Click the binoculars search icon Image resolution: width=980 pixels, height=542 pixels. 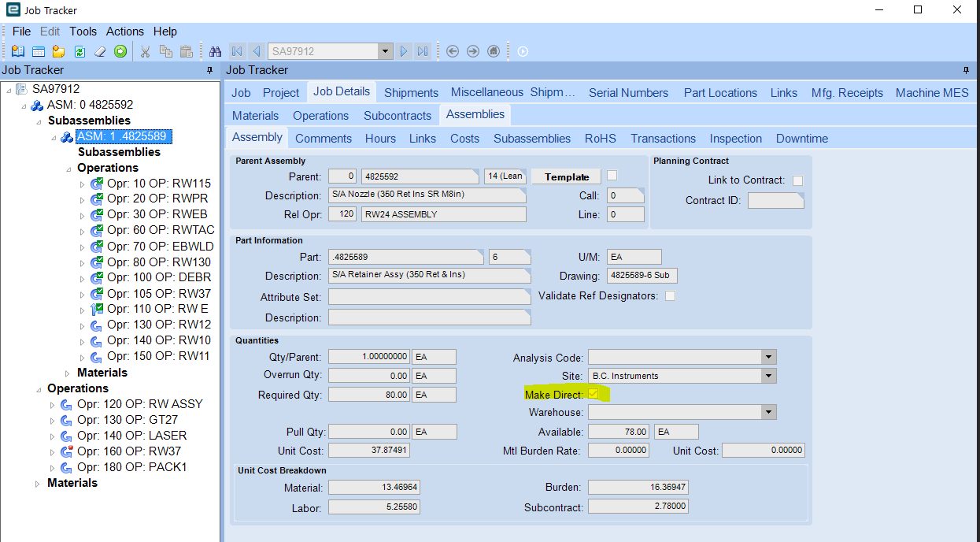(x=215, y=51)
